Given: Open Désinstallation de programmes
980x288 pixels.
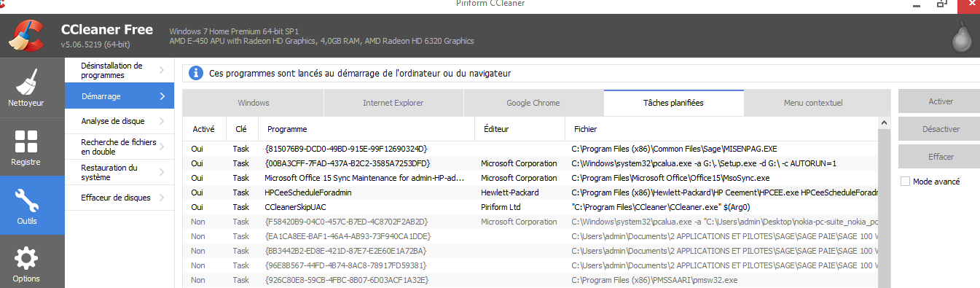Looking at the screenshot, I should coord(119,71).
